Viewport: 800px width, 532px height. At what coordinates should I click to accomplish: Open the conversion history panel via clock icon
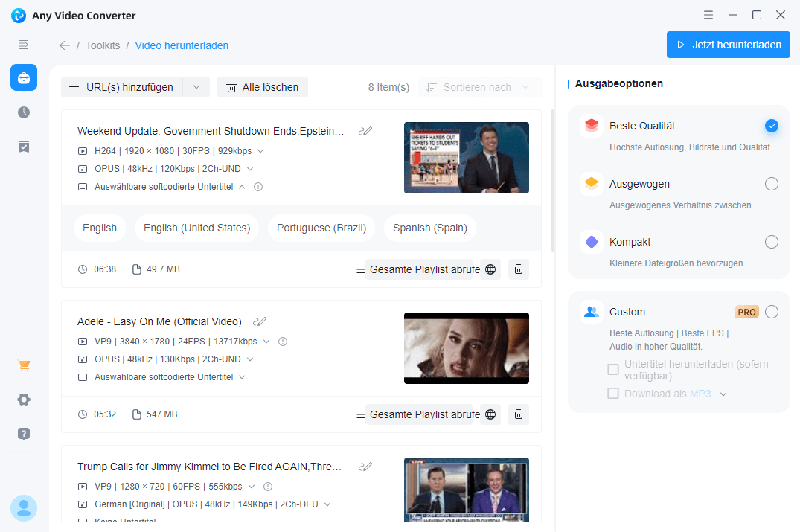click(x=23, y=112)
